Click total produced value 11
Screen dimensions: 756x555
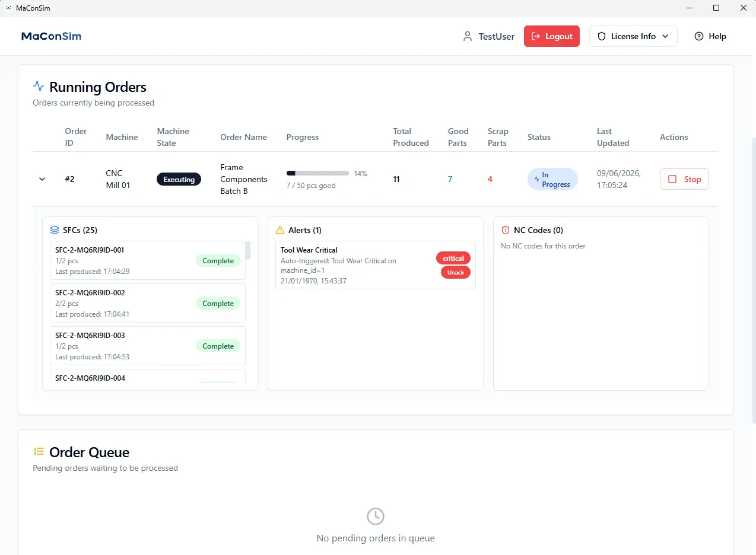tap(396, 179)
